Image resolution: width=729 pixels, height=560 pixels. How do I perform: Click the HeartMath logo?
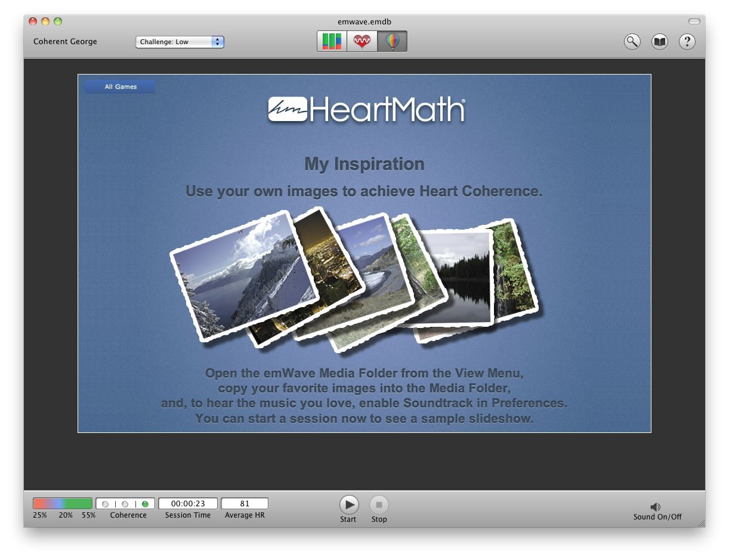tap(366, 110)
